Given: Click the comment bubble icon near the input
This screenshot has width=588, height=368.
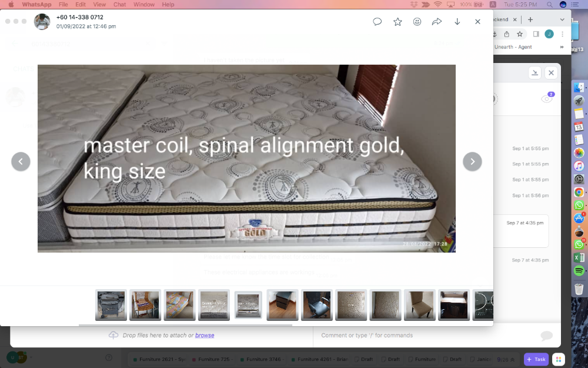Looking at the screenshot, I should tap(547, 334).
